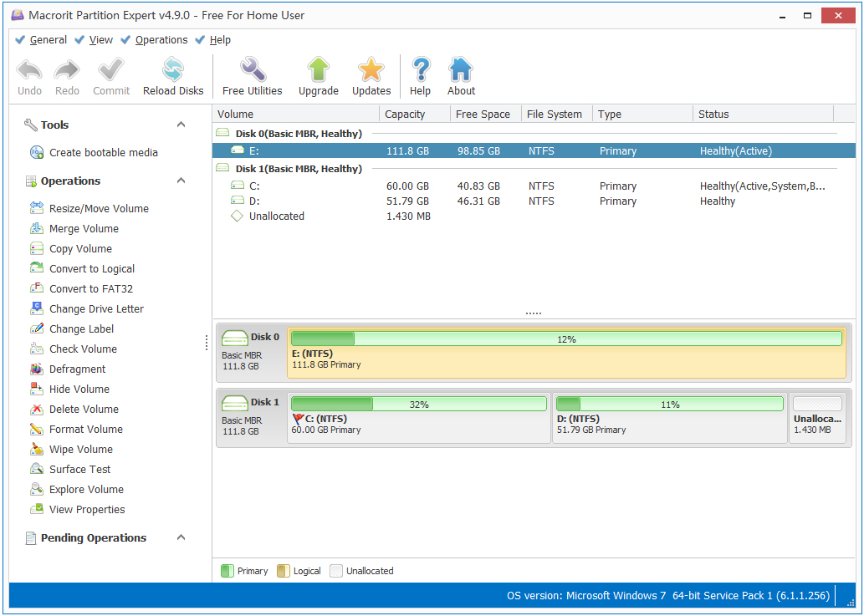The width and height of the screenshot is (864, 616).
Task: Click the Primary legend green swatch
Action: (227, 571)
